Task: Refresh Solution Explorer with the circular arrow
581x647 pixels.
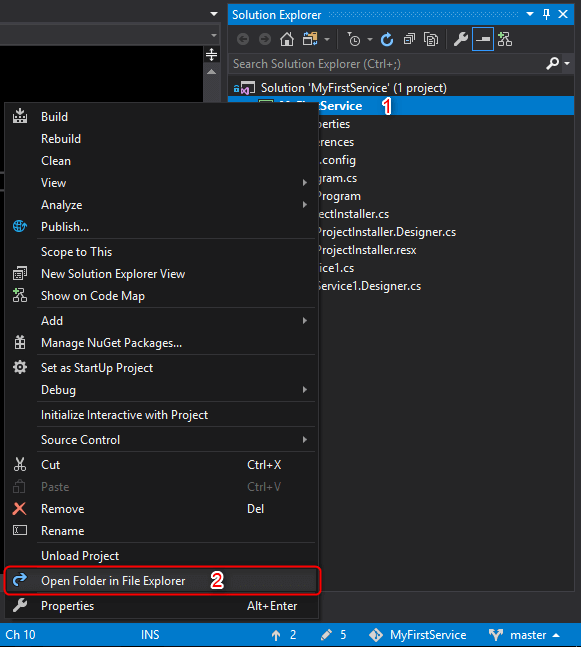Action: click(387, 40)
